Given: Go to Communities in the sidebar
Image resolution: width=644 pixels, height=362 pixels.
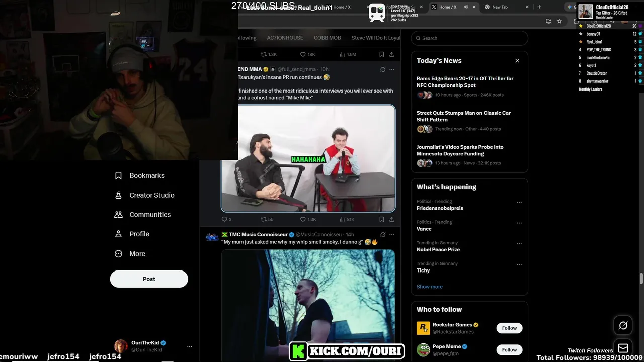Looking at the screenshot, I should click(x=143, y=214).
